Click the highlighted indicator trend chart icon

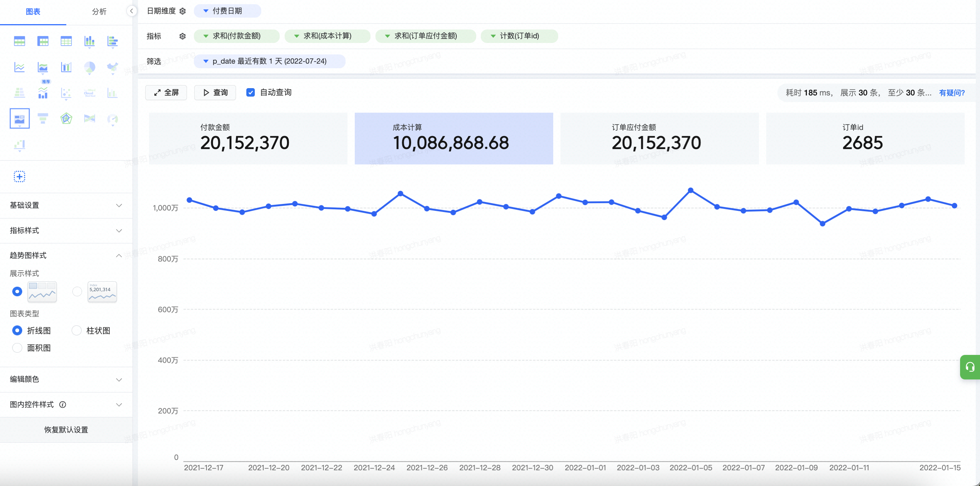click(20, 118)
